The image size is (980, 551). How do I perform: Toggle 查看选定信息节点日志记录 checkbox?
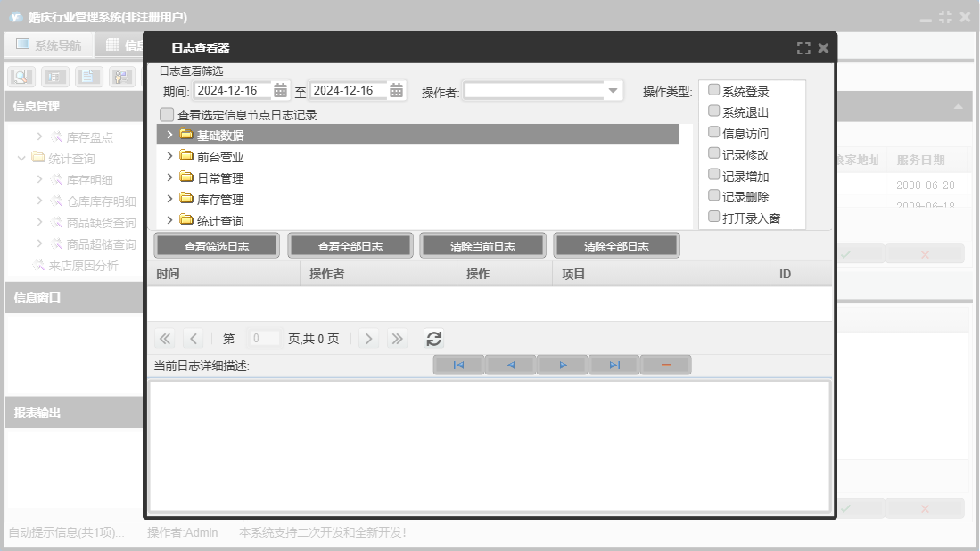[167, 115]
